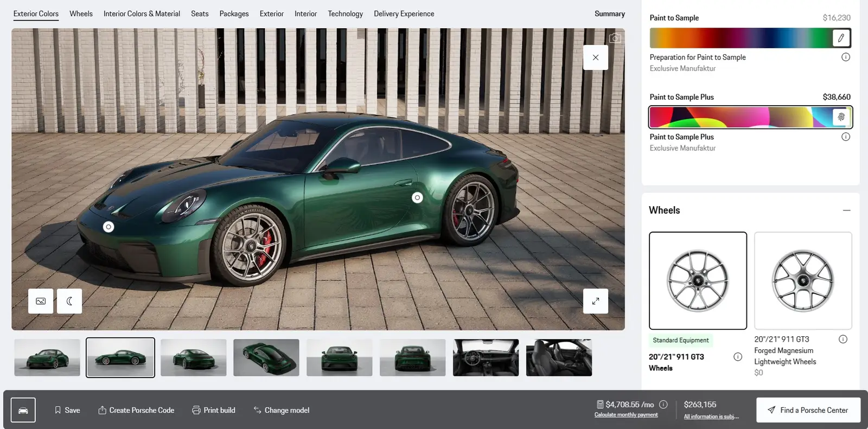868x429 pixels.
Task: Click the hotspot on the car's front bumper
Action: pos(108,227)
